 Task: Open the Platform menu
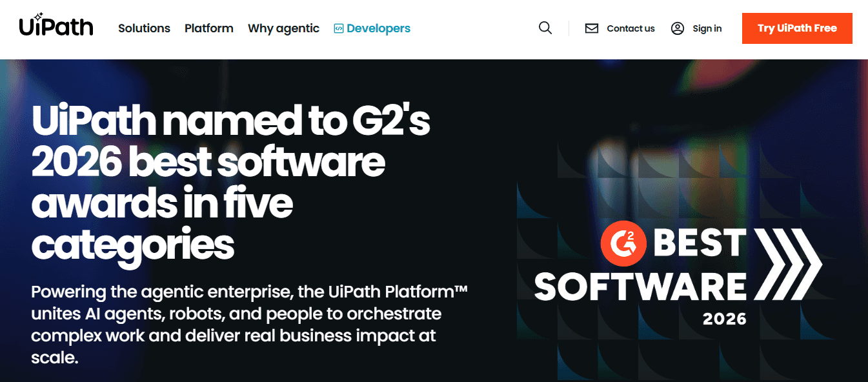tap(209, 28)
